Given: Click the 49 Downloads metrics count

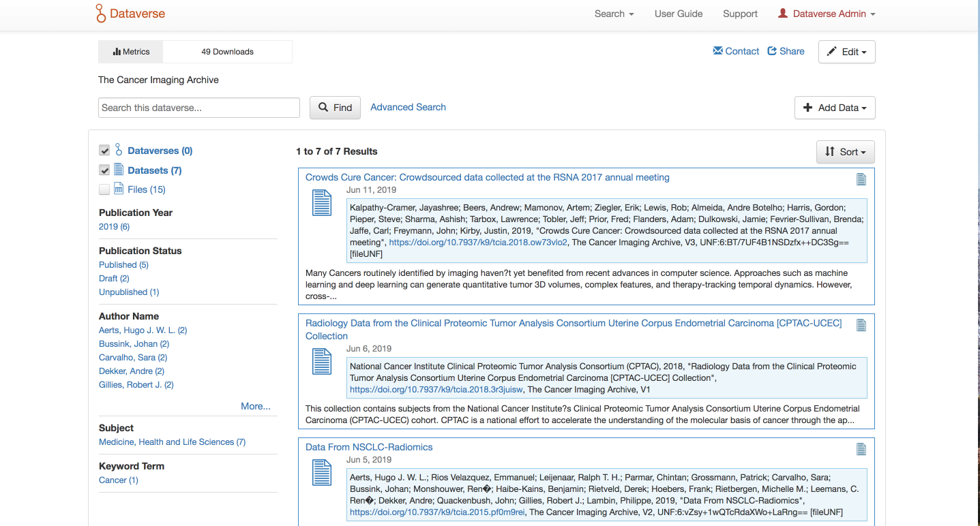Looking at the screenshot, I should [x=227, y=52].
